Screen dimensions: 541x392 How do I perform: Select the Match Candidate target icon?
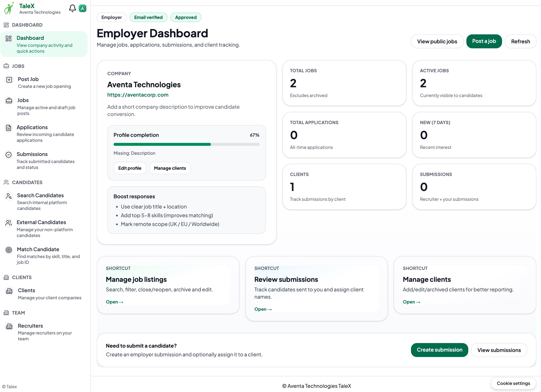(x=9, y=250)
